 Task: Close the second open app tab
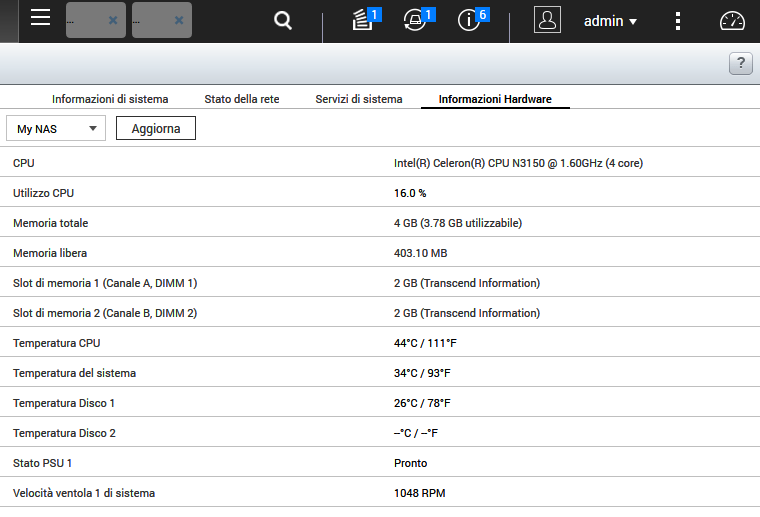pos(179,20)
